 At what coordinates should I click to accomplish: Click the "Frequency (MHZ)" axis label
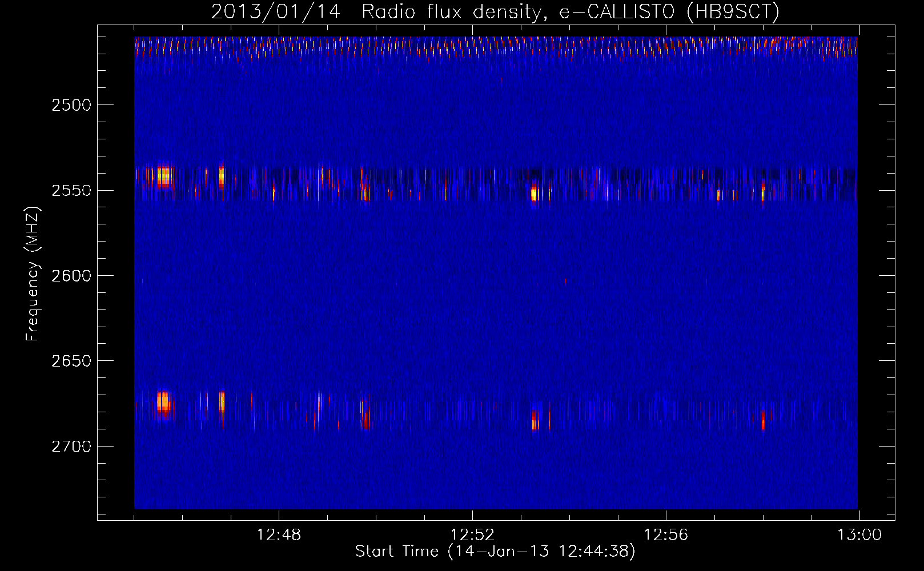pos(33,275)
